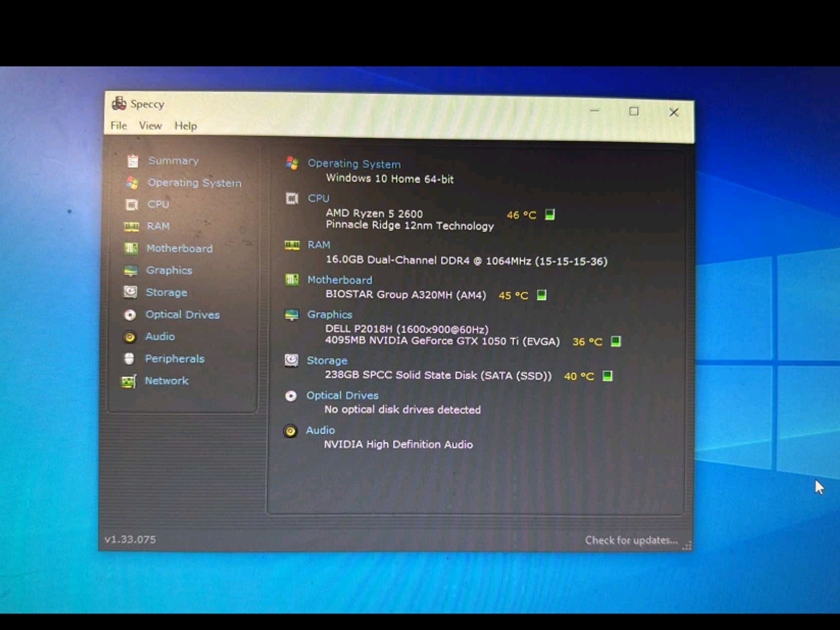This screenshot has width=840, height=630.
Task: Click the GPU temperature indicator next to 36 °C
Action: (x=616, y=341)
